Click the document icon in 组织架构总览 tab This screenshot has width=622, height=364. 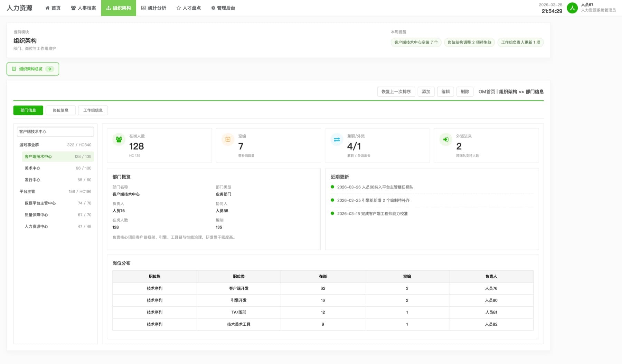[14, 69]
